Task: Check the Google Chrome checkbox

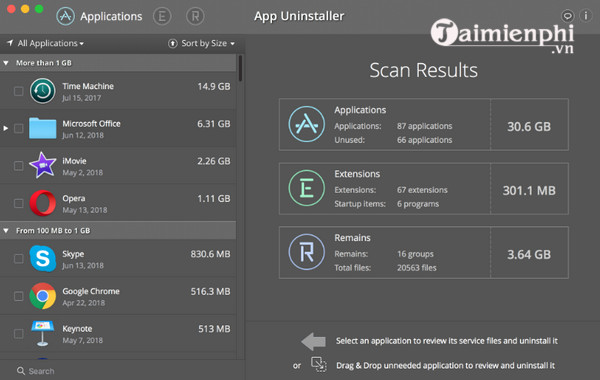Action: pyautogui.click(x=18, y=296)
